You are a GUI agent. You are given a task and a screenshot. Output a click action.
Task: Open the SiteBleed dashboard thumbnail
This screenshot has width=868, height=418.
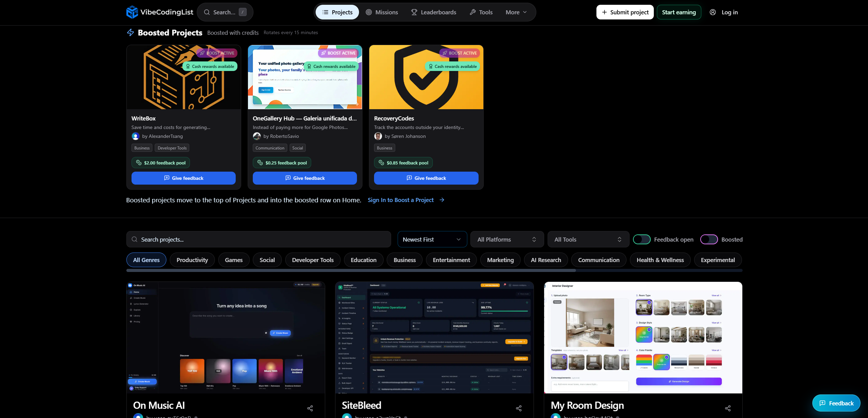[435, 337]
